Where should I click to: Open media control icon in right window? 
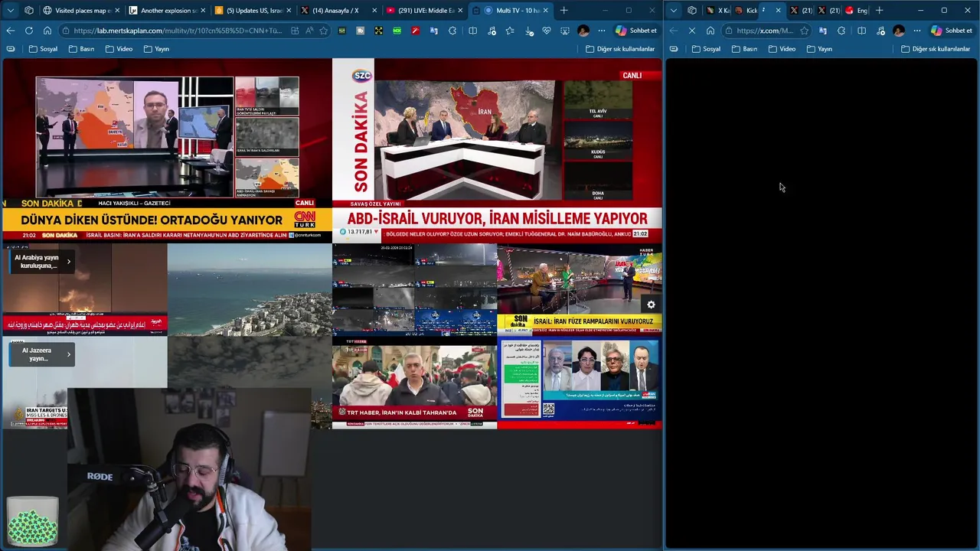click(x=880, y=31)
